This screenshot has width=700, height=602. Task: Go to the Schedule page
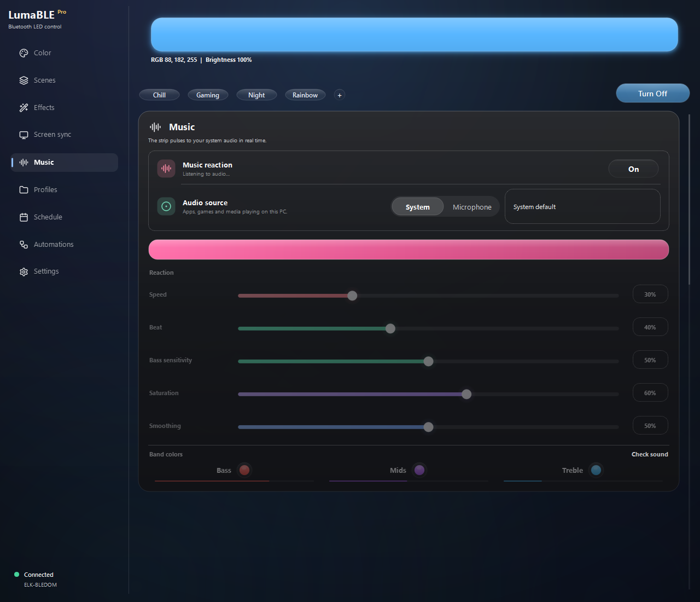tap(64, 217)
